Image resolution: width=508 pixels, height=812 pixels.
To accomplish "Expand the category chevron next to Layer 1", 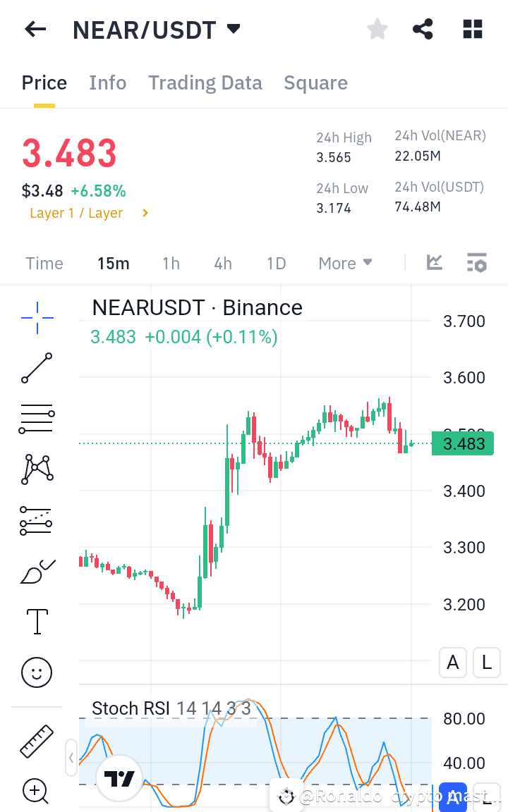I will (x=145, y=213).
